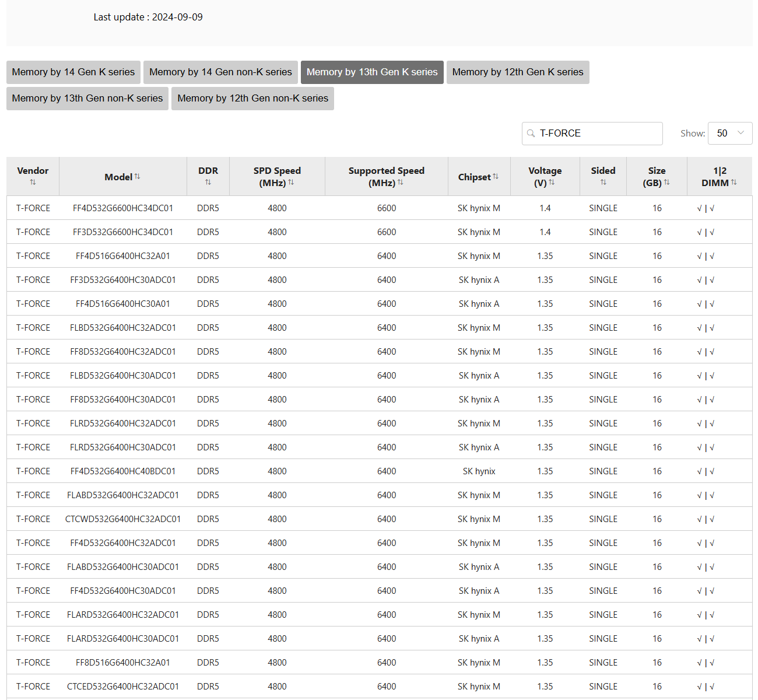Click Chipset column sort icon
The height and width of the screenshot is (700, 758).
tap(496, 176)
